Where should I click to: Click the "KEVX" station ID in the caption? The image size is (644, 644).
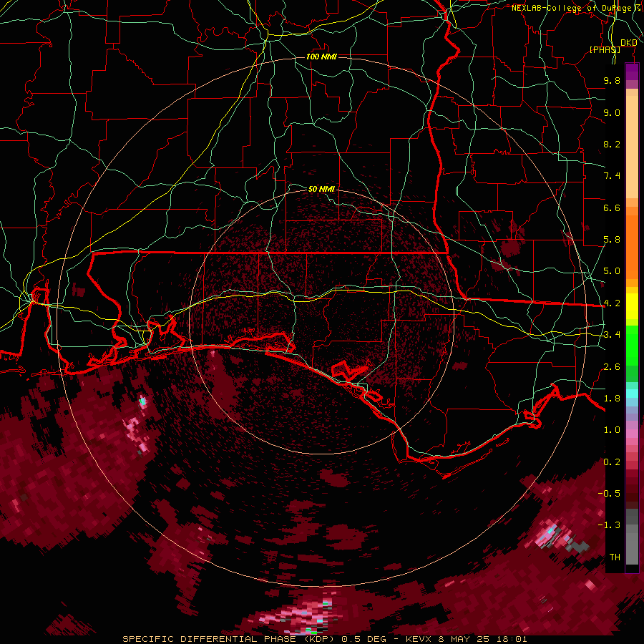point(418,639)
